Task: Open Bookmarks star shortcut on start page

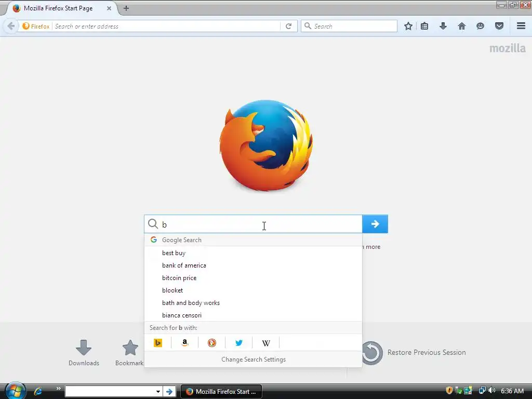Action: point(129,353)
